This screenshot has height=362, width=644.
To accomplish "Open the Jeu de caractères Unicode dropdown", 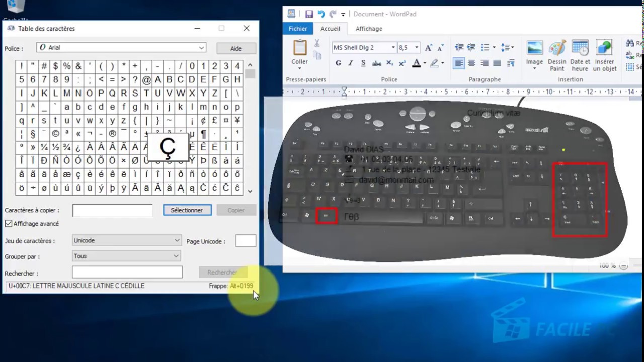I will (x=127, y=240).
